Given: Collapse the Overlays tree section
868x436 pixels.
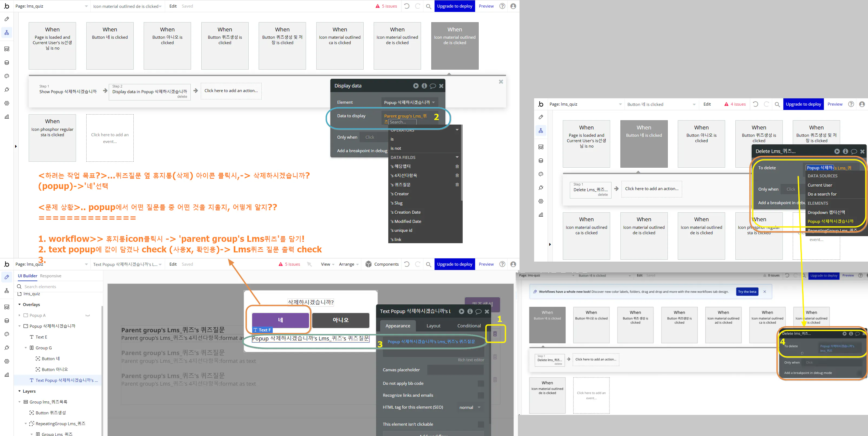Looking at the screenshot, I should pyautogui.click(x=19, y=304).
